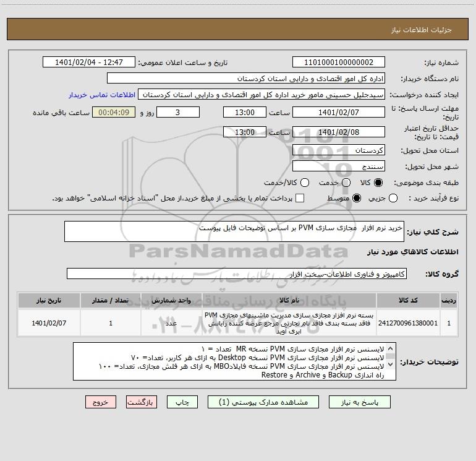Click the کد کالا column header
This screenshot has height=461, width=476.
408,300
